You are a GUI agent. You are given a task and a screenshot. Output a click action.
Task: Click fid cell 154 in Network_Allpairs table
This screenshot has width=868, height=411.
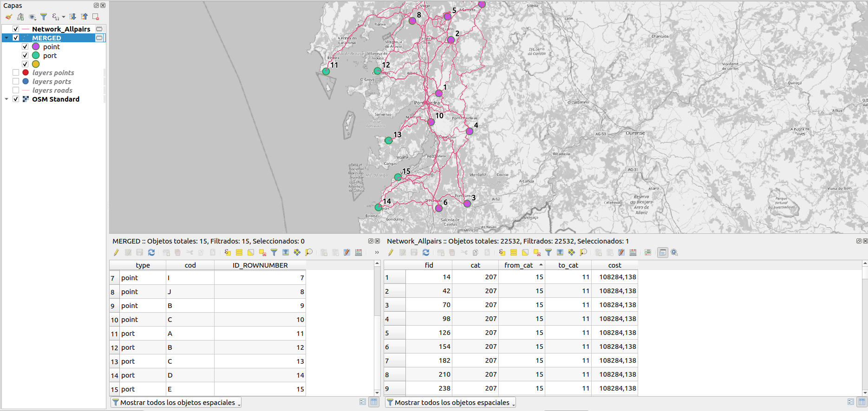point(429,347)
